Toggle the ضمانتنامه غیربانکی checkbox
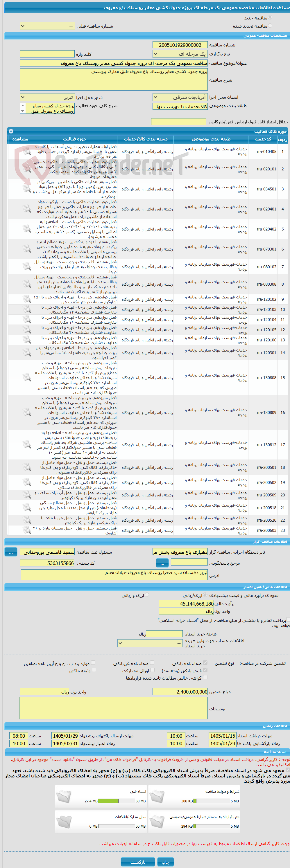Screen dimensions: 290x868 coord(152,663)
